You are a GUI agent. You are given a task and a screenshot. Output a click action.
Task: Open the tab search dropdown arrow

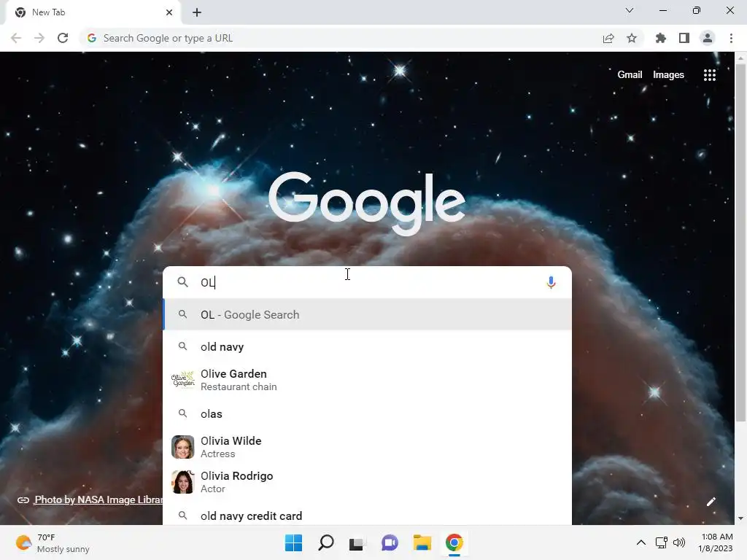pos(630,10)
